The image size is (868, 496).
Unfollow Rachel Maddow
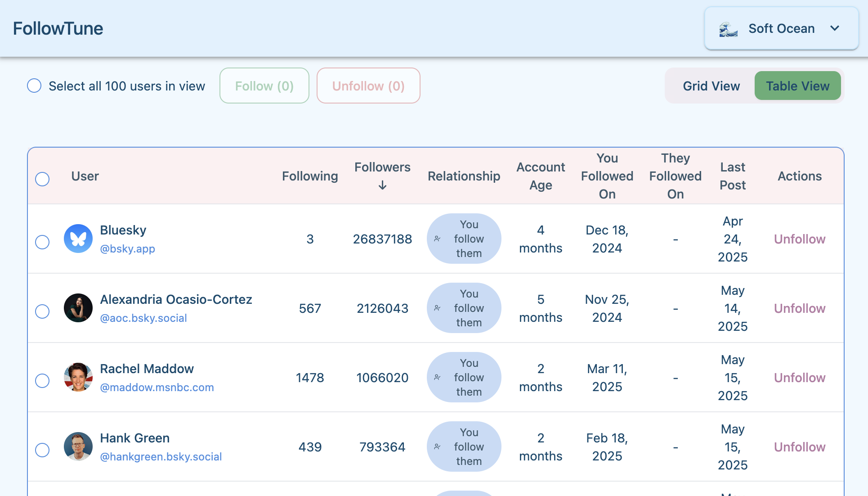coord(800,378)
